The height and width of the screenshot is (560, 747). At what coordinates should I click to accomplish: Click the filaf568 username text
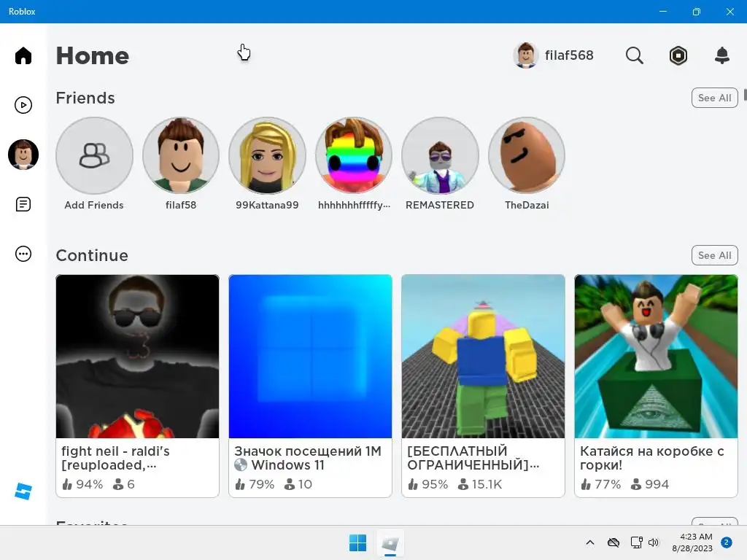pos(569,55)
